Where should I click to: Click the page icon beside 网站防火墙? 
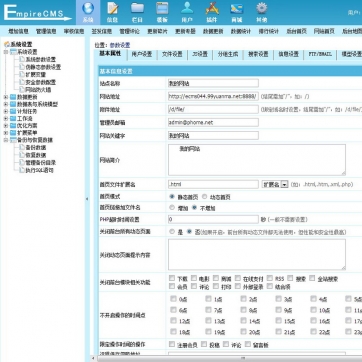(x=22, y=90)
